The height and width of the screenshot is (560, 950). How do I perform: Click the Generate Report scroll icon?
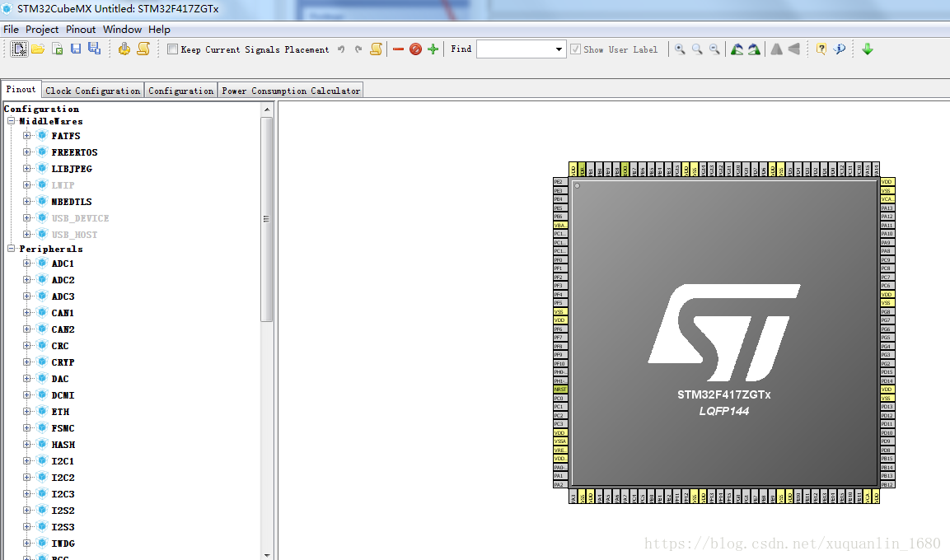(x=143, y=49)
